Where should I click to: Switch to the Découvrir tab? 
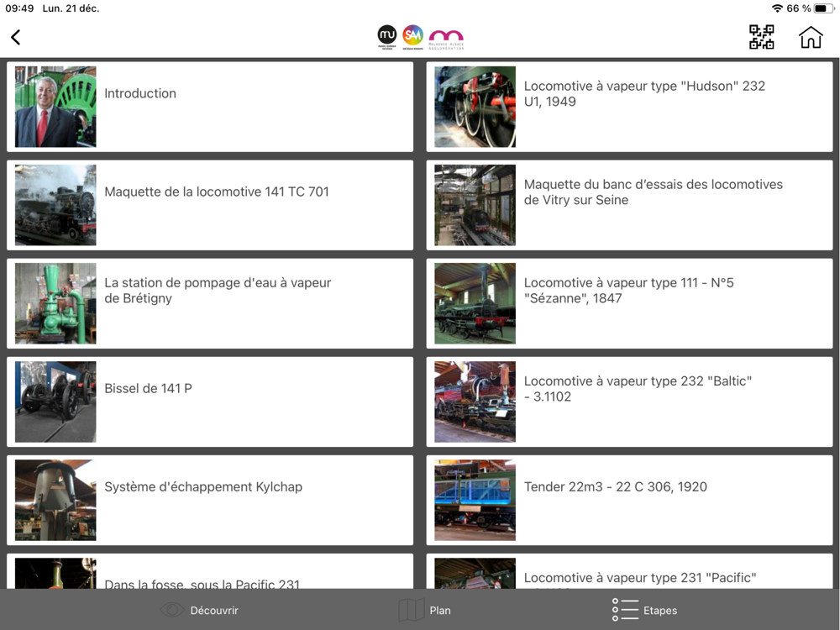click(x=199, y=610)
